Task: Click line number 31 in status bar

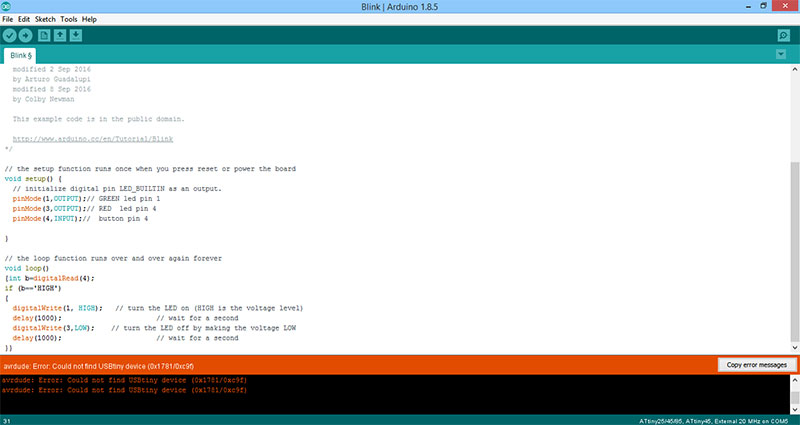Action: tap(7, 421)
